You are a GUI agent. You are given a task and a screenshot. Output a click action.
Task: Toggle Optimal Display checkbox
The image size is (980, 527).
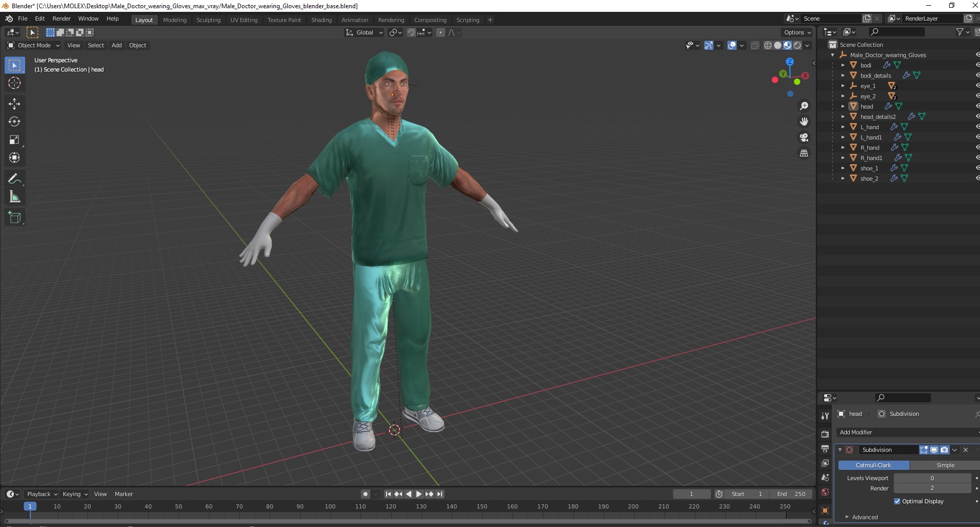[x=897, y=501]
